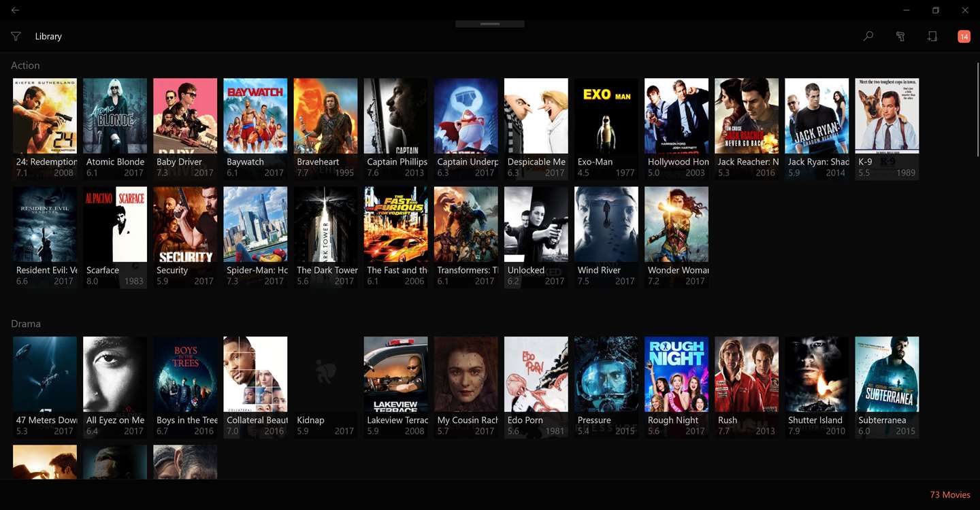The width and height of the screenshot is (980, 510).
Task: Select the K-9 movie poster
Action: click(x=887, y=129)
